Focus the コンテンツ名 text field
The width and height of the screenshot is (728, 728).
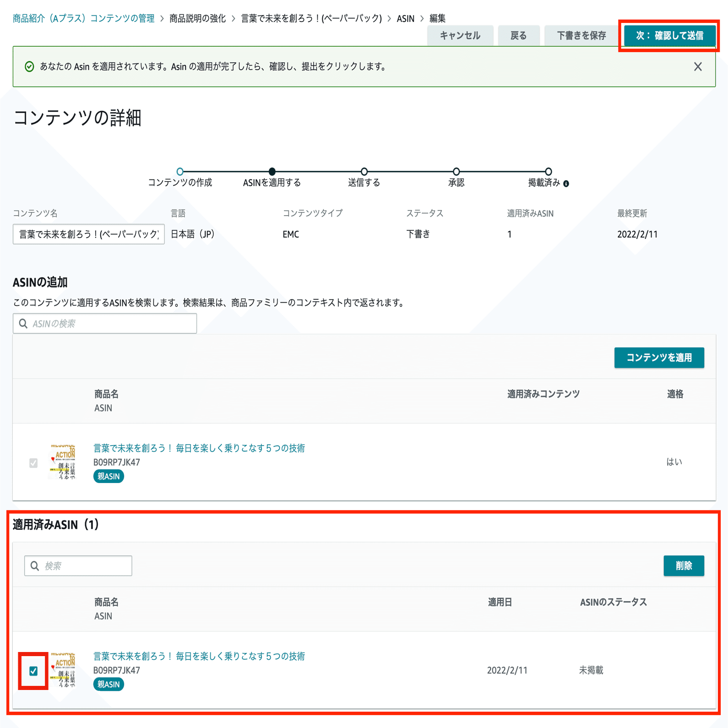tap(89, 234)
